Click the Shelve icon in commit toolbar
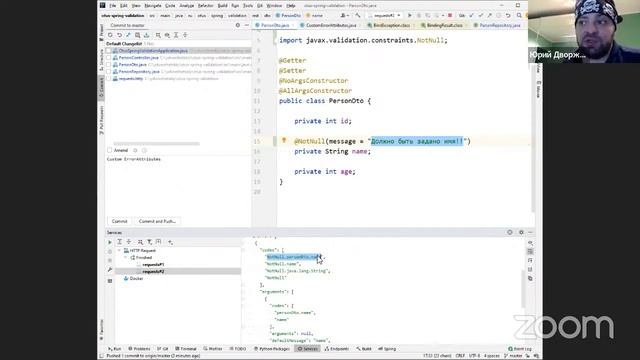 pyautogui.click(x=146, y=35)
